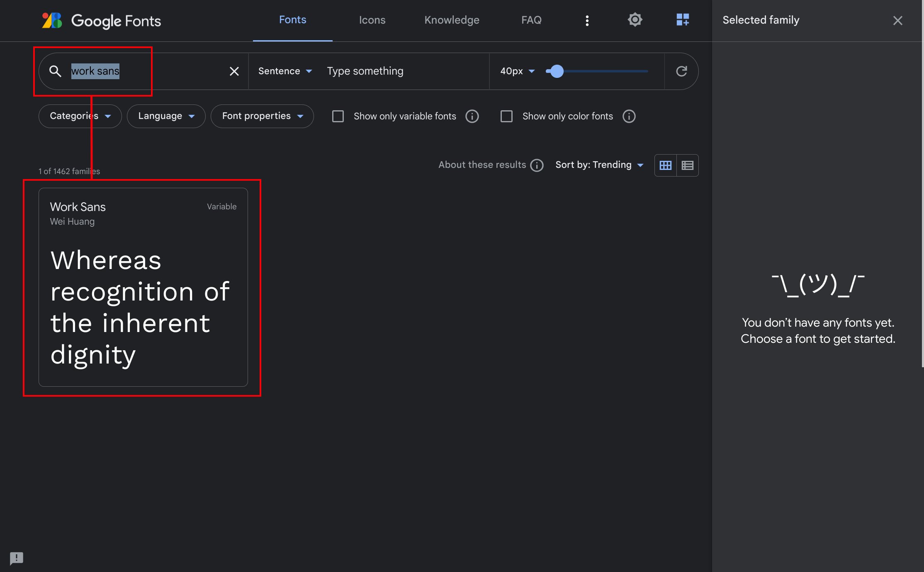Click the Variable label on card

(222, 206)
